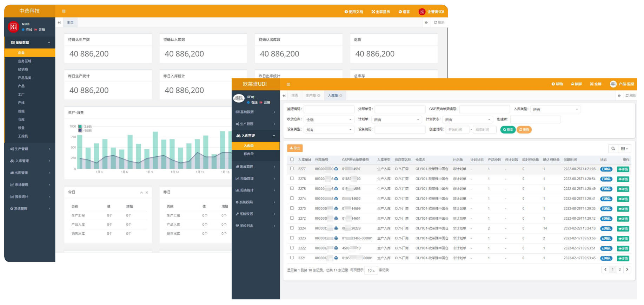The image size is (644, 305).
Task: Click the 溯源编码 input field
Action: tap(329, 109)
